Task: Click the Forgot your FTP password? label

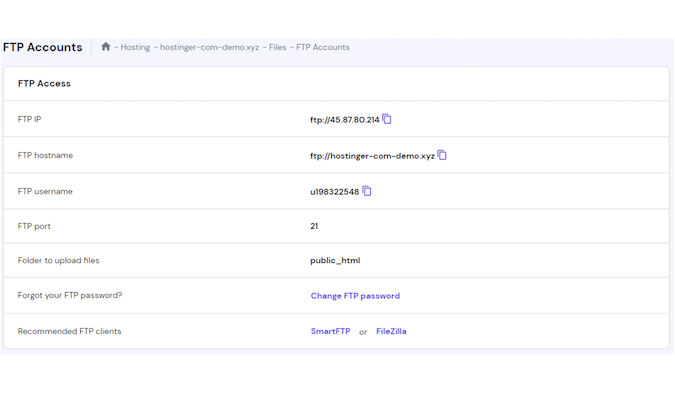Action: (x=70, y=295)
